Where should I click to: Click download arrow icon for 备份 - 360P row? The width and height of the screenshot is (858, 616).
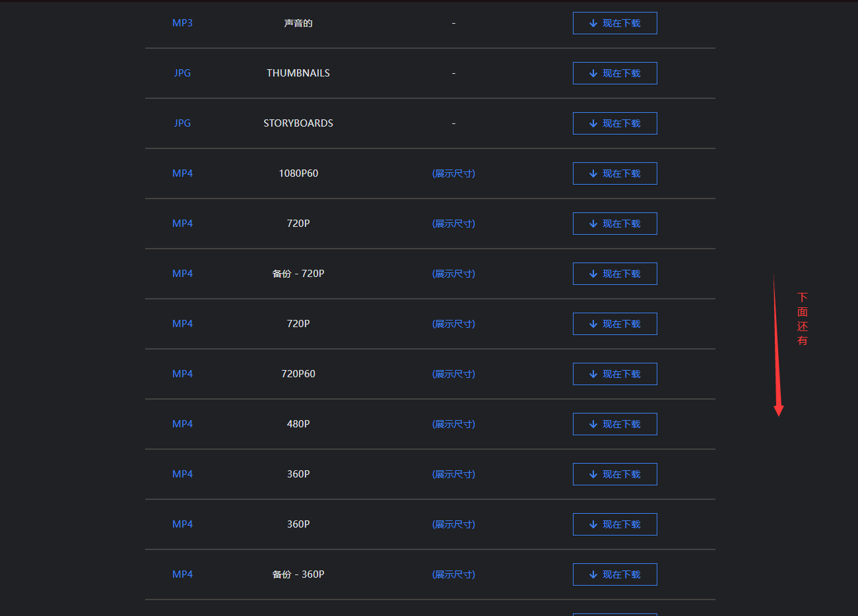point(593,574)
